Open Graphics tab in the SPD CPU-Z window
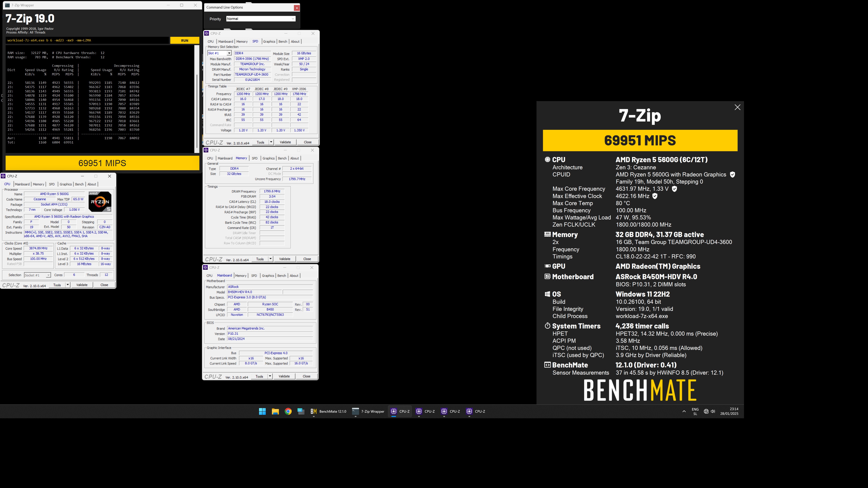Image resolution: width=868 pixels, height=488 pixels. [269, 41]
